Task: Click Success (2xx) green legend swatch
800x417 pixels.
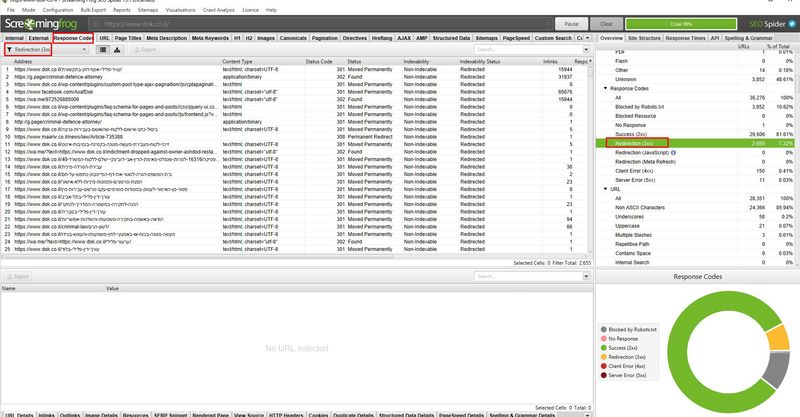Action: coord(604,348)
